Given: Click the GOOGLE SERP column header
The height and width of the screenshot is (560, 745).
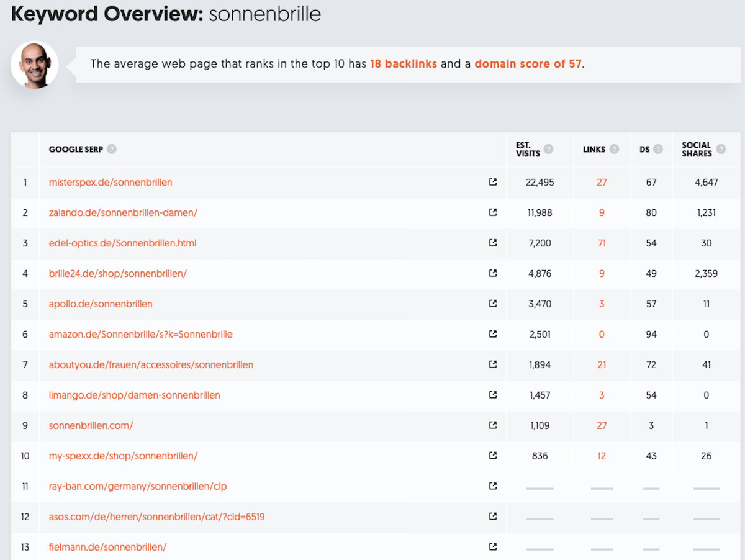Looking at the screenshot, I should [76, 150].
